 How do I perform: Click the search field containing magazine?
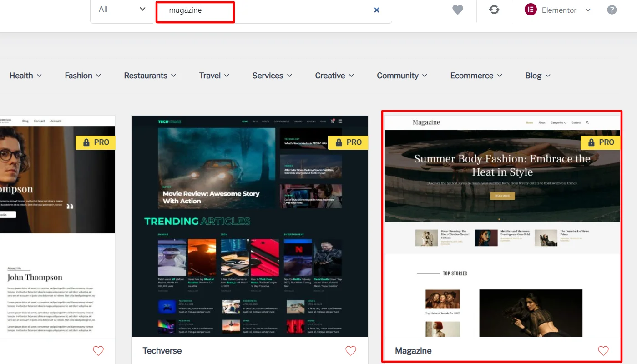[272, 10]
